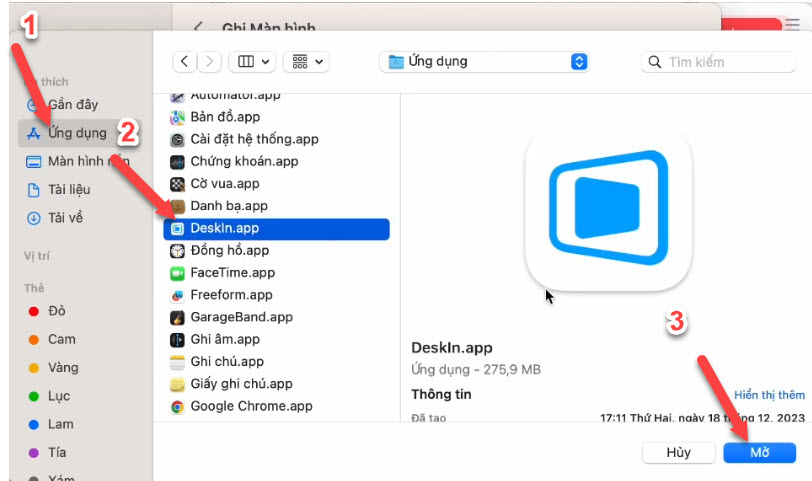812x481 pixels.
Task: Select Giấy ghi chú.app in the list
Action: click(277, 384)
